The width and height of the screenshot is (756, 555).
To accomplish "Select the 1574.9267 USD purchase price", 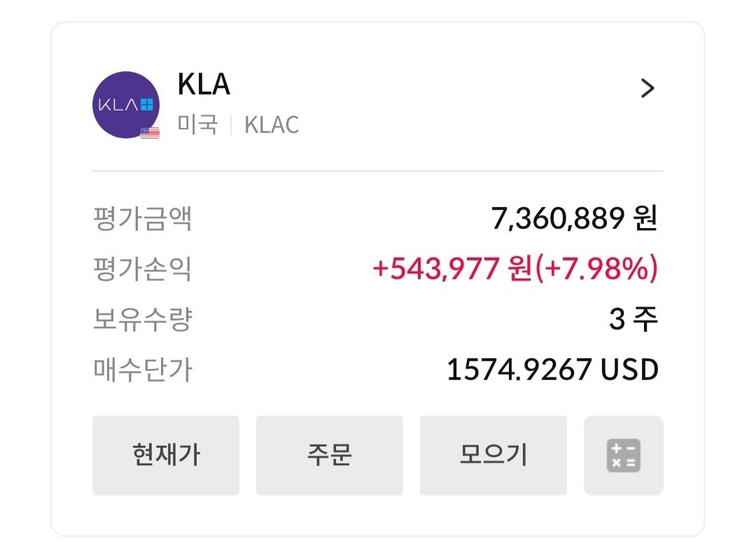I will click(x=552, y=370).
